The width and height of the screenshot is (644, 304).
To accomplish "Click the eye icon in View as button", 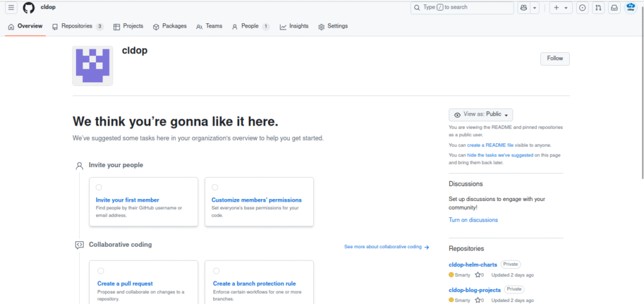I will pos(457,115).
